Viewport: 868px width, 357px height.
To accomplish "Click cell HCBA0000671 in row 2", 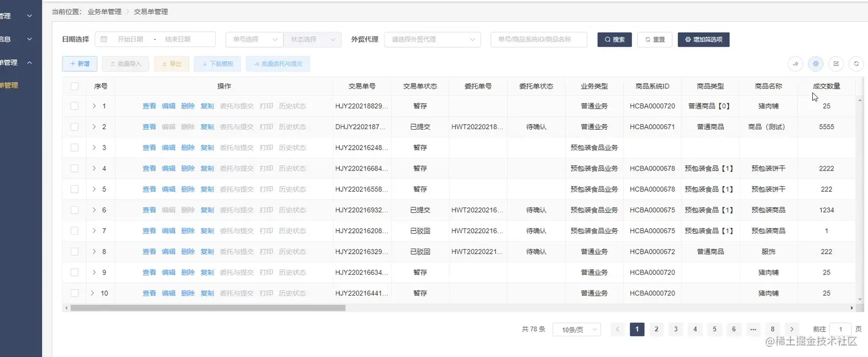I will click(x=652, y=127).
